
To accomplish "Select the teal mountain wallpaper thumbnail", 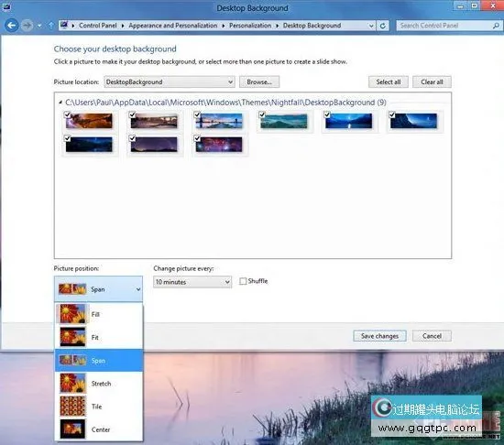I will point(284,121).
